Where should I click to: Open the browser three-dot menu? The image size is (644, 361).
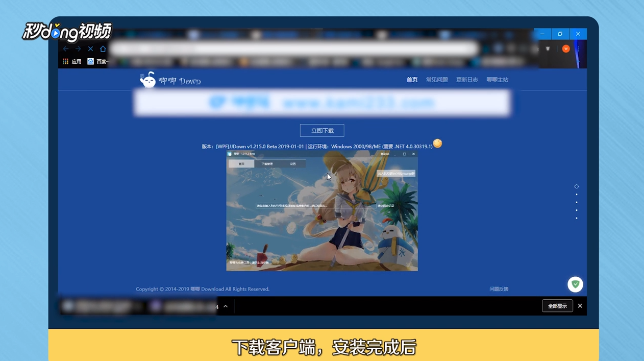(x=579, y=49)
